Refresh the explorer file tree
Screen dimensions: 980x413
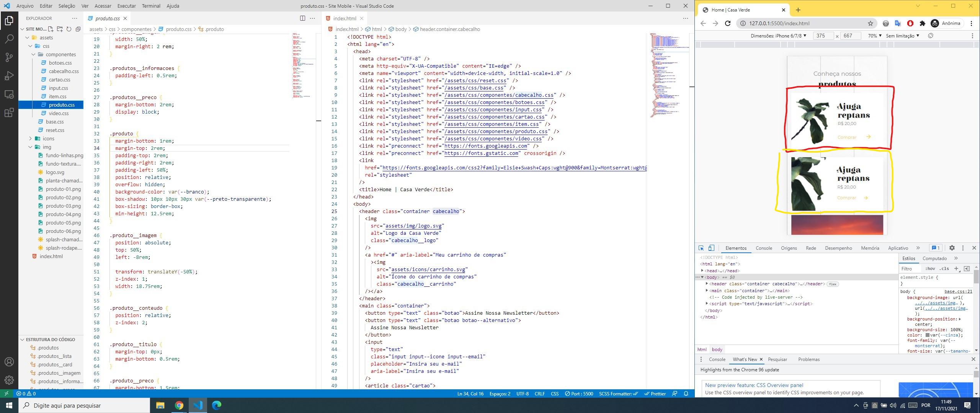(69, 29)
